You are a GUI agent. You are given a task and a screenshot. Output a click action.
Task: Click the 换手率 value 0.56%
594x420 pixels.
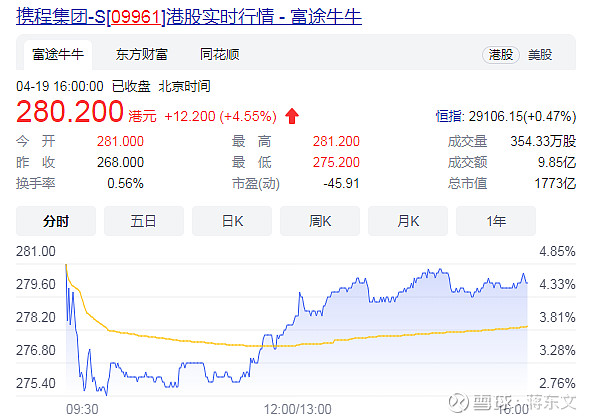[125, 183]
